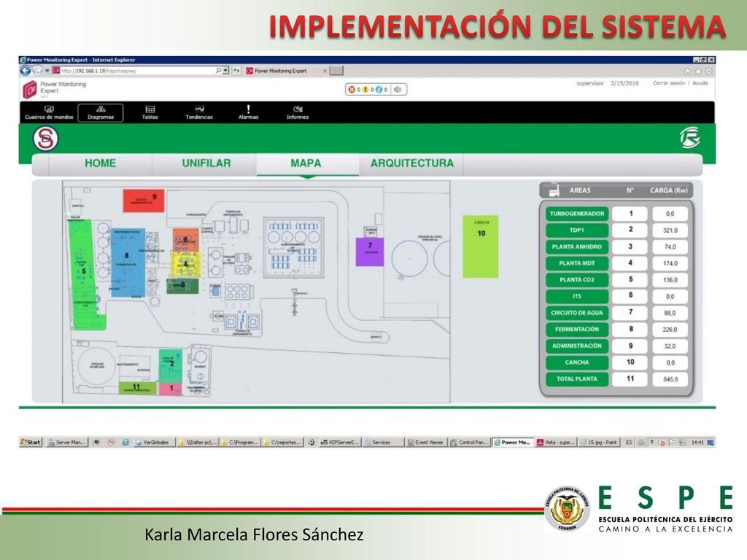747x560 pixels.
Task: Click the ADMINISTRACIÓN area button
Action: tap(577, 346)
